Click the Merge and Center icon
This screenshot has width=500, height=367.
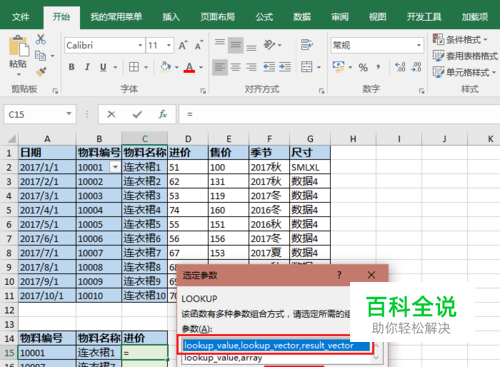point(307,67)
